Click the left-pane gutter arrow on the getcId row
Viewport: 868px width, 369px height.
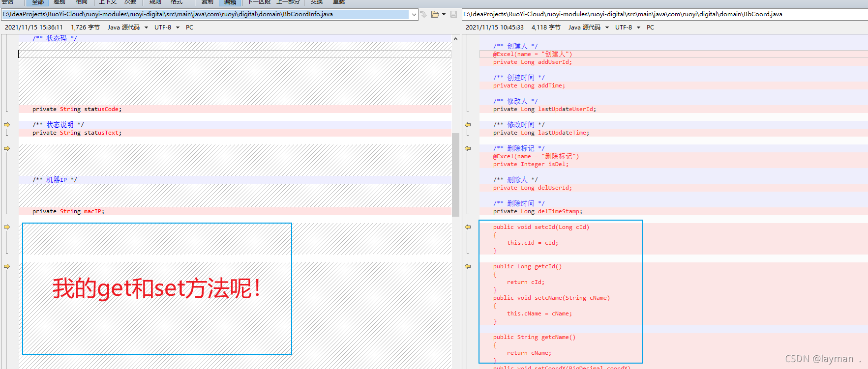[x=7, y=266]
